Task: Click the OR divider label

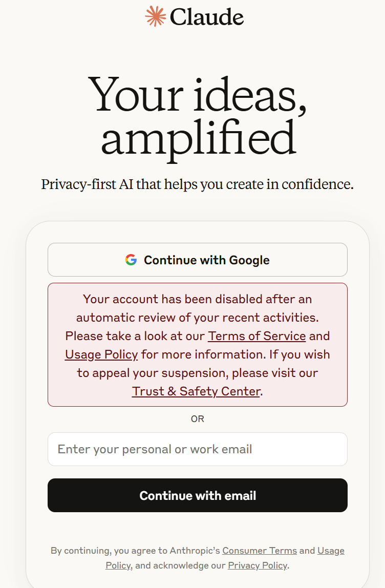Action: click(198, 419)
